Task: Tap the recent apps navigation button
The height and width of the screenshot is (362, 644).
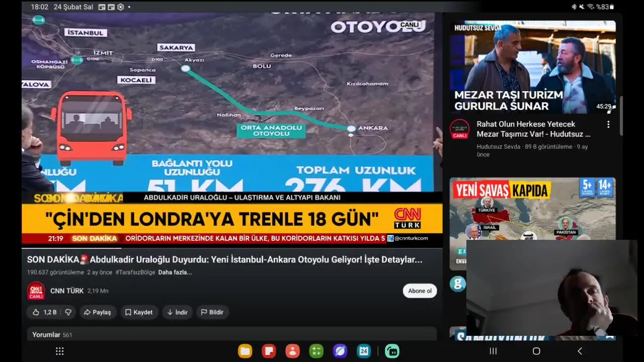Action: 493,351
